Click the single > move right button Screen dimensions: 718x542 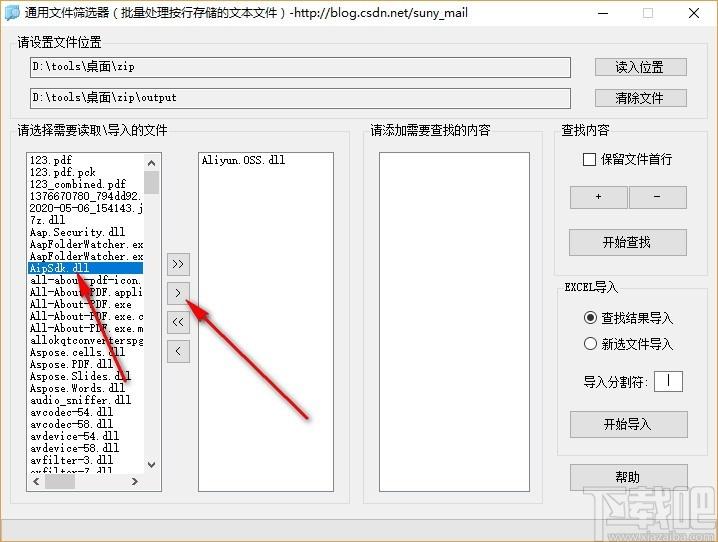click(x=178, y=293)
